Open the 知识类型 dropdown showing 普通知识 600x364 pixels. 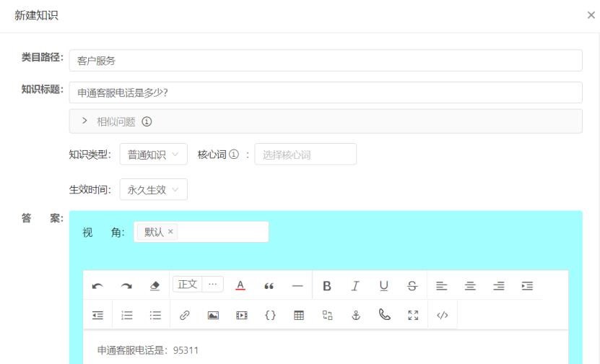tap(154, 155)
